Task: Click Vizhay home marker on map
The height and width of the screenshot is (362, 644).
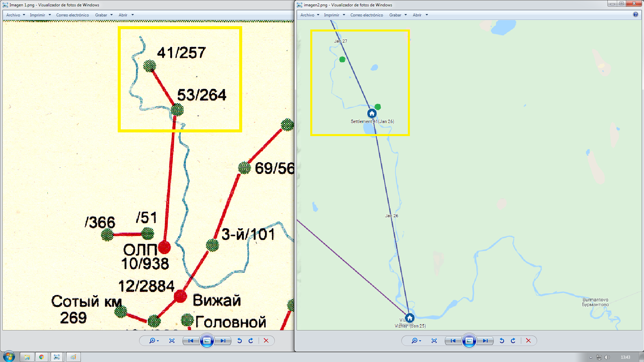Action: coord(410,318)
